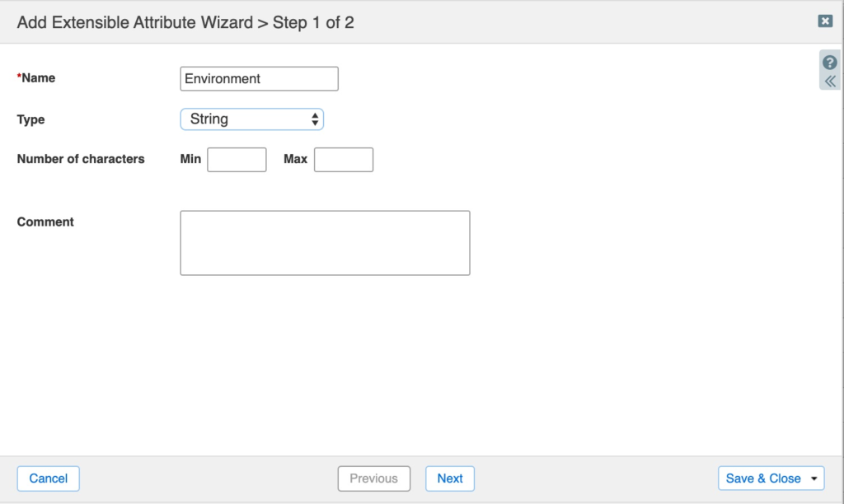Click the Min label text
Viewport: 844px width, 504px height.
pos(190,159)
